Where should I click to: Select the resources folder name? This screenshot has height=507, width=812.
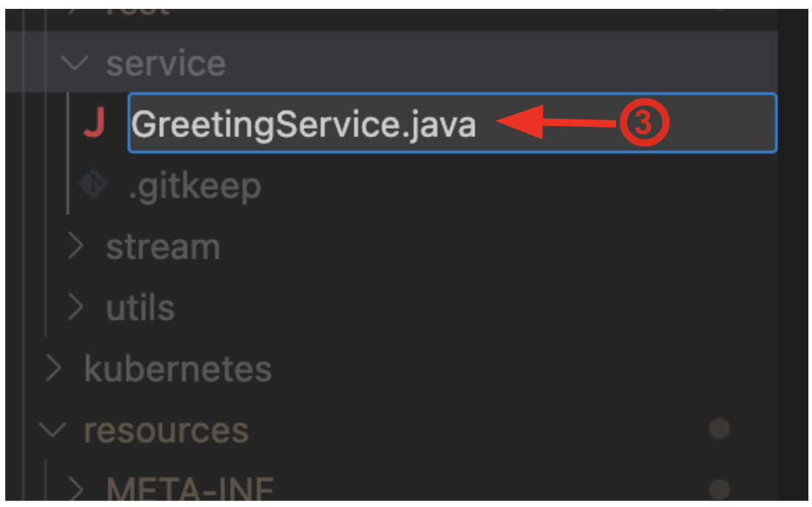[167, 430]
